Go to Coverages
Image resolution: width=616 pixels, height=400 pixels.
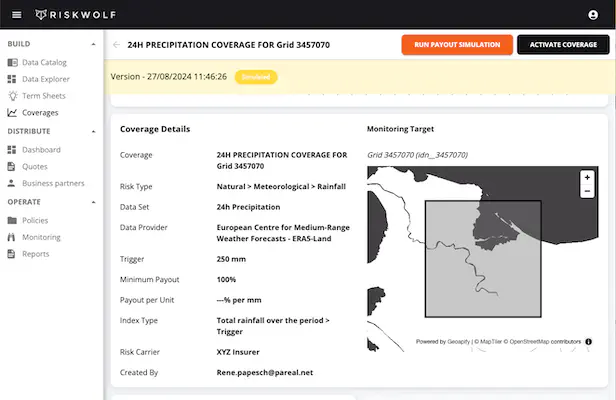click(x=40, y=113)
